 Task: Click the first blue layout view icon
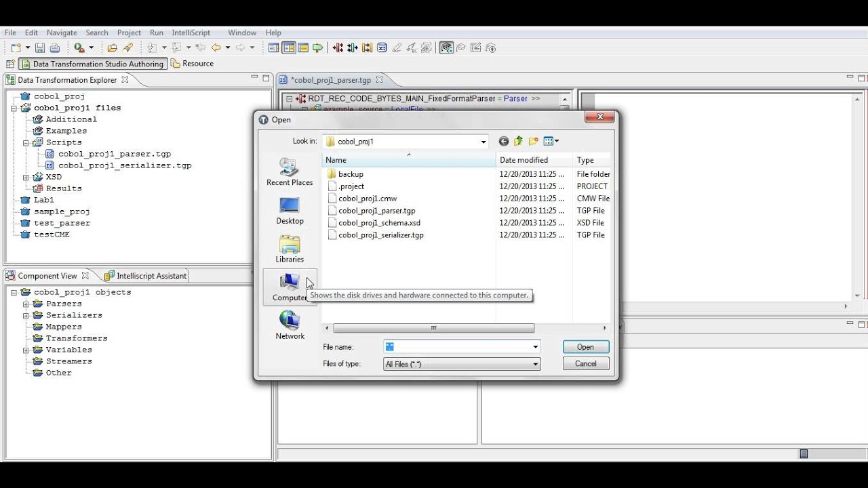pyautogui.click(x=274, y=47)
